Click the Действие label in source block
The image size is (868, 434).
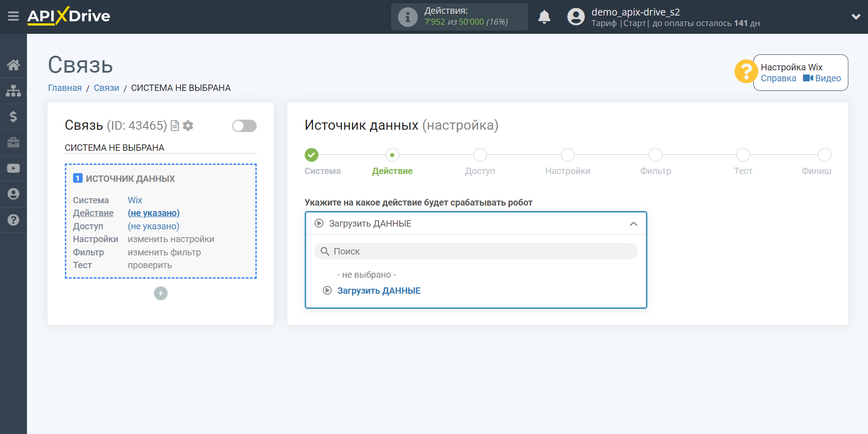[93, 213]
